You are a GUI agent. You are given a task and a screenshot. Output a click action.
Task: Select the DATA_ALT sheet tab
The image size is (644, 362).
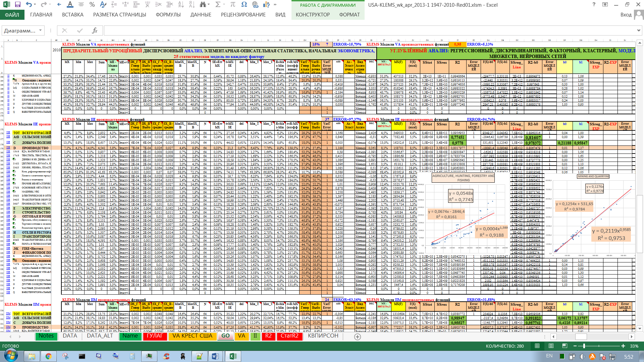click(x=100, y=336)
